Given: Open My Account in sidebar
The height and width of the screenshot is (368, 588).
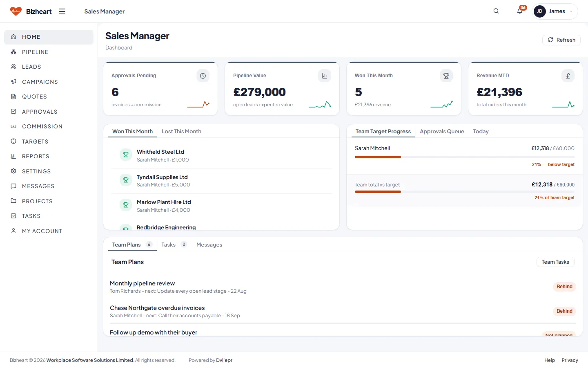Looking at the screenshot, I should [x=49, y=231].
